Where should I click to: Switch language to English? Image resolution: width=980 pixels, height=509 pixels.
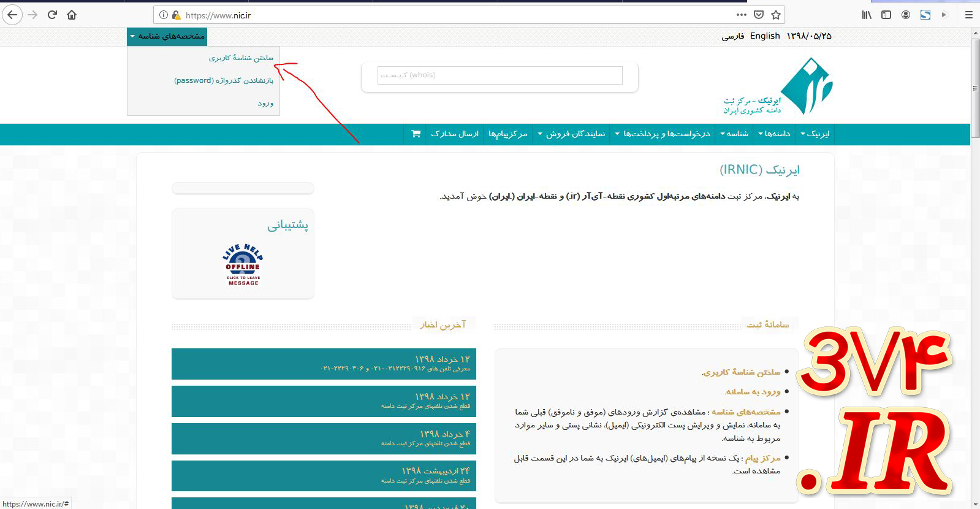(x=765, y=36)
